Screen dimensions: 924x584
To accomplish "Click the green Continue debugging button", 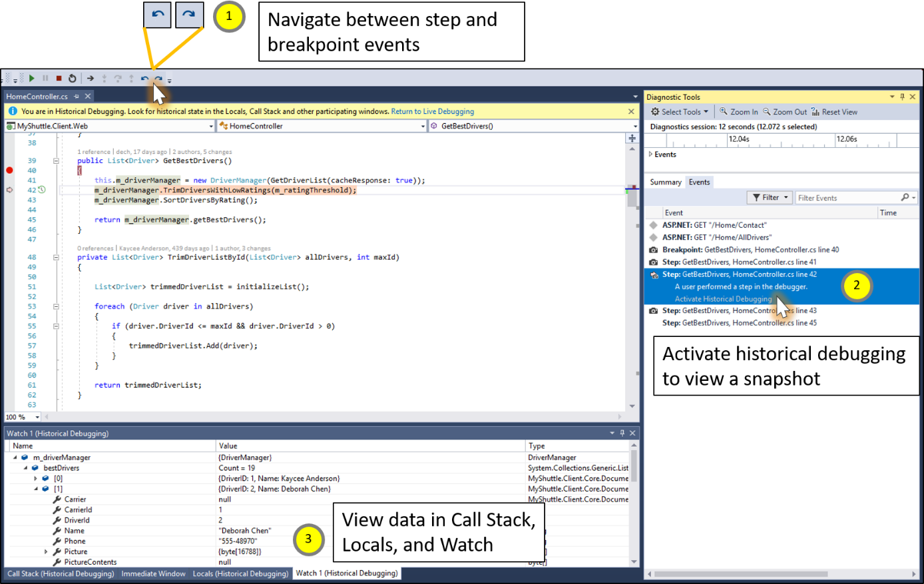I will click(x=31, y=79).
